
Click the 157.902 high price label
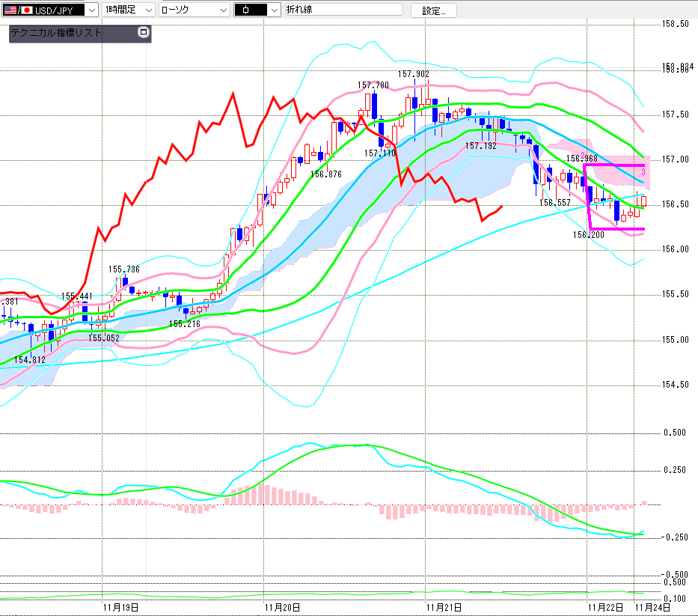click(x=413, y=74)
